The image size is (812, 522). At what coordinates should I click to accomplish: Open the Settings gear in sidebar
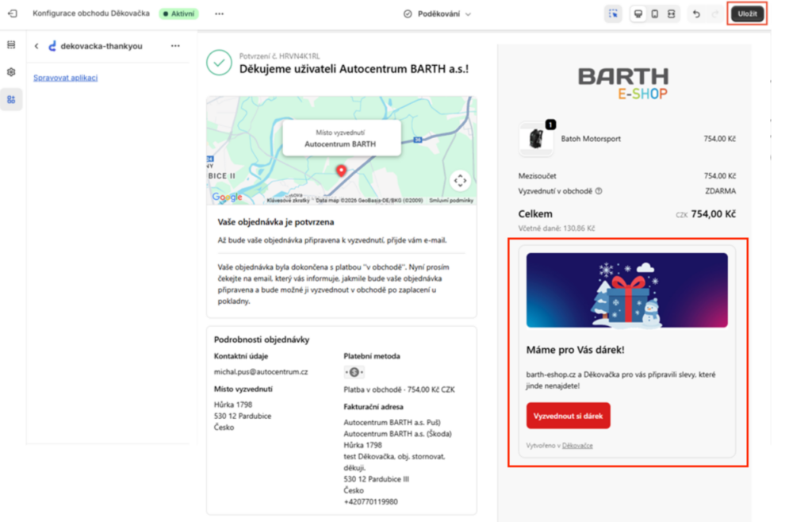click(11, 72)
